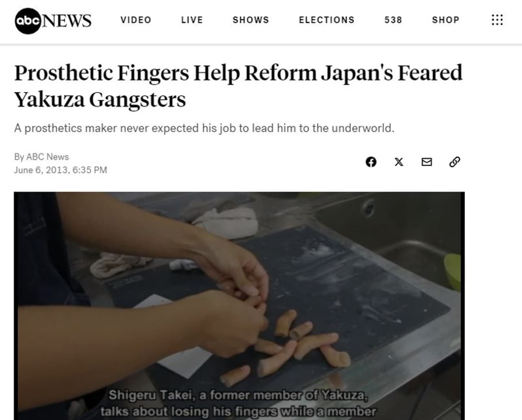
Task: Click the Prosthetic Fingers article headline
Action: point(239,86)
